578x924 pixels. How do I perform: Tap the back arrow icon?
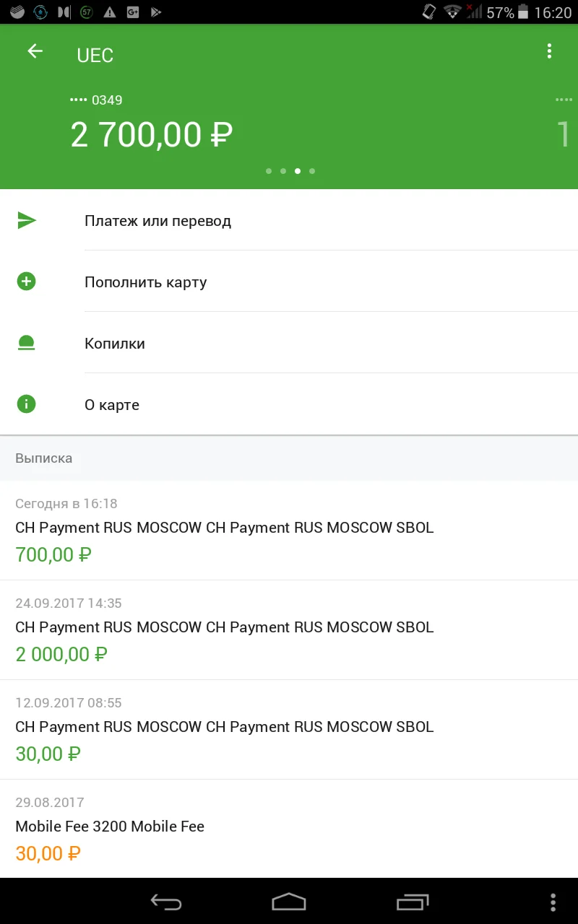35,51
